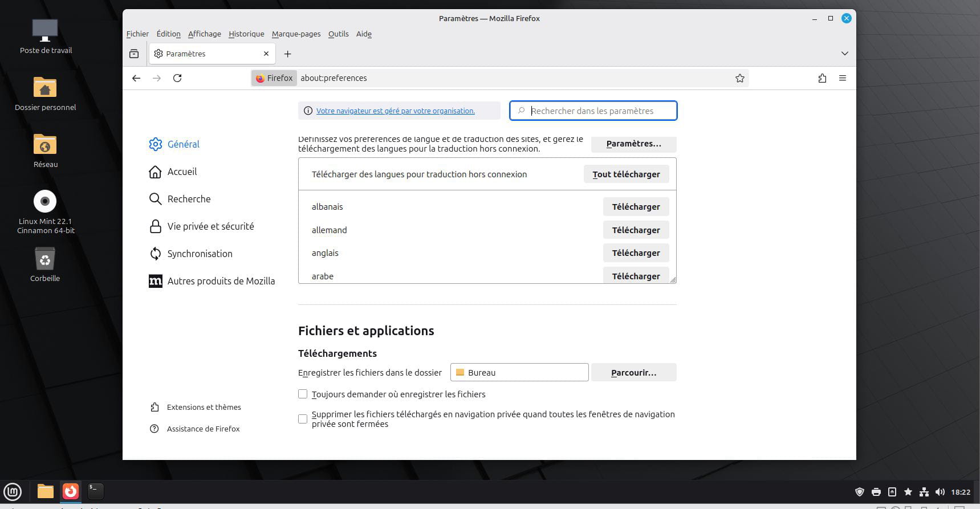Open the Linux Mint start menu
Image resolution: width=980 pixels, height=509 pixels.
pos(13,491)
